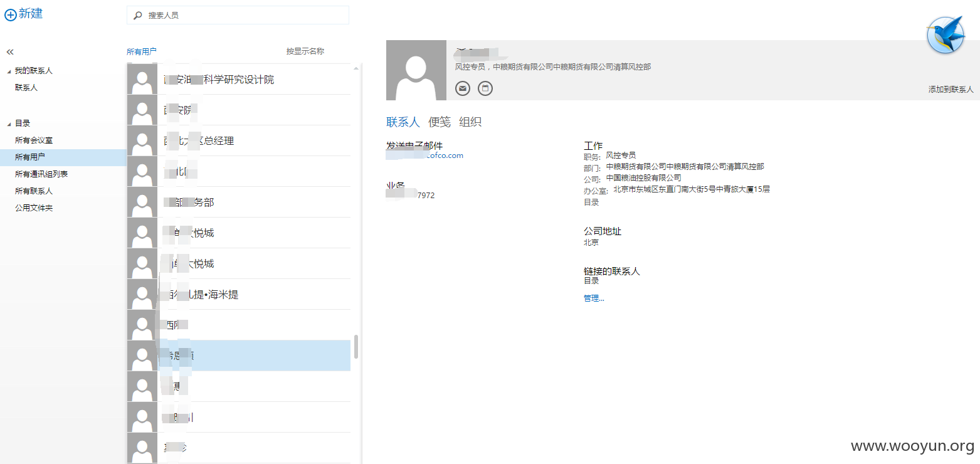Screen dimensions: 980x464
Task: Collapse the navigation pane with double chevron
Action: [x=10, y=52]
